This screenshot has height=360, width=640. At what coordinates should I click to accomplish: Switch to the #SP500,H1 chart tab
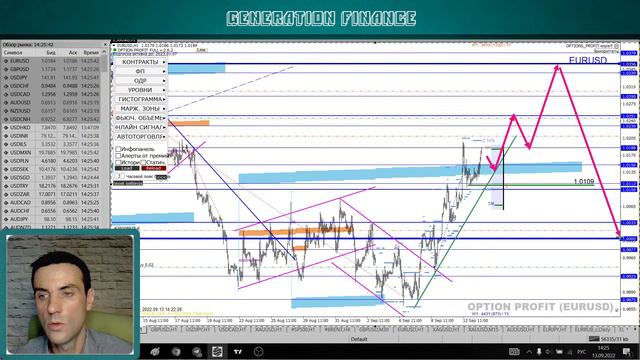point(302,329)
